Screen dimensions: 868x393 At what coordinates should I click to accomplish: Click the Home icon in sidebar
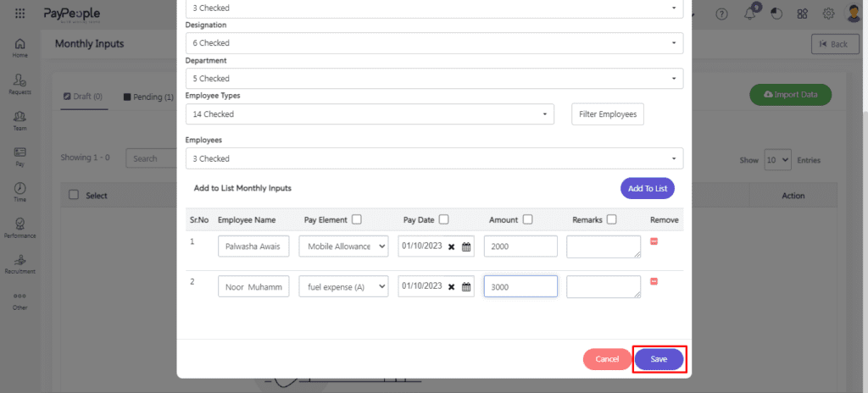[19, 47]
